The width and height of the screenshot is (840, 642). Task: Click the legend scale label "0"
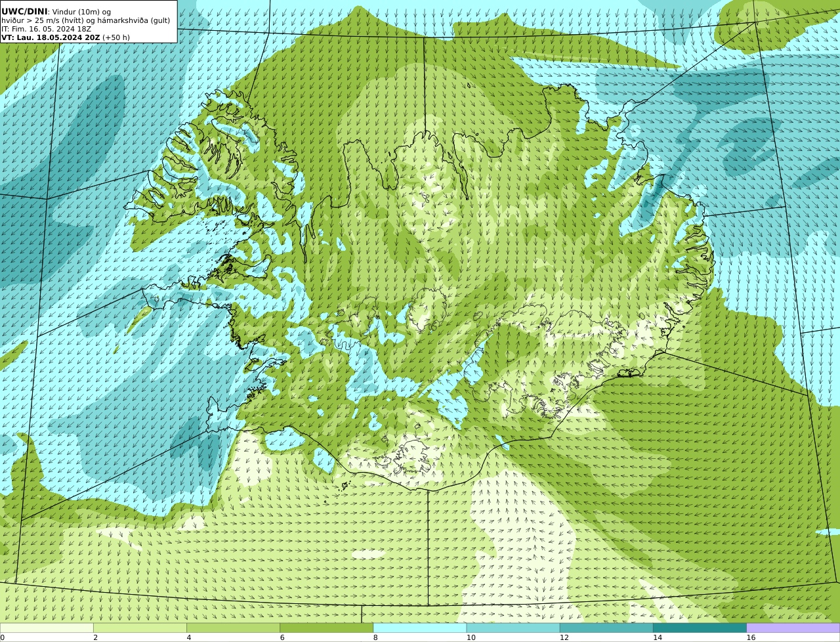point(3,637)
